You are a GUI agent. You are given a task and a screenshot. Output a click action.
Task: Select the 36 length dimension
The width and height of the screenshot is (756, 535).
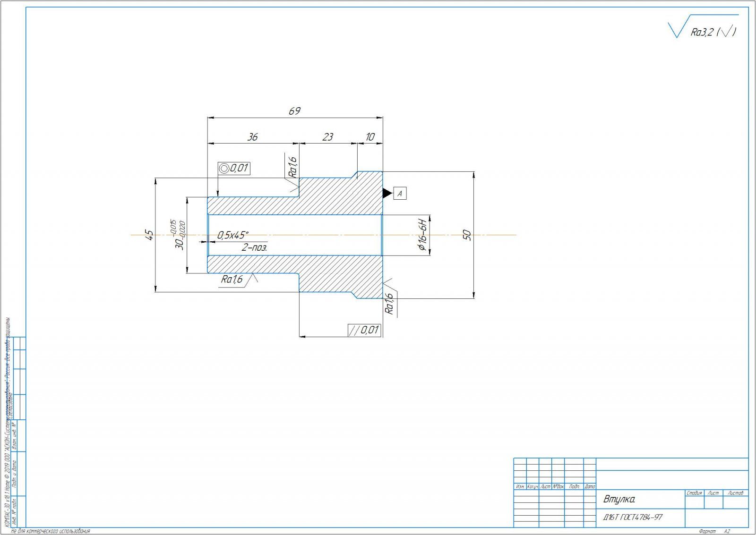pos(253,137)
